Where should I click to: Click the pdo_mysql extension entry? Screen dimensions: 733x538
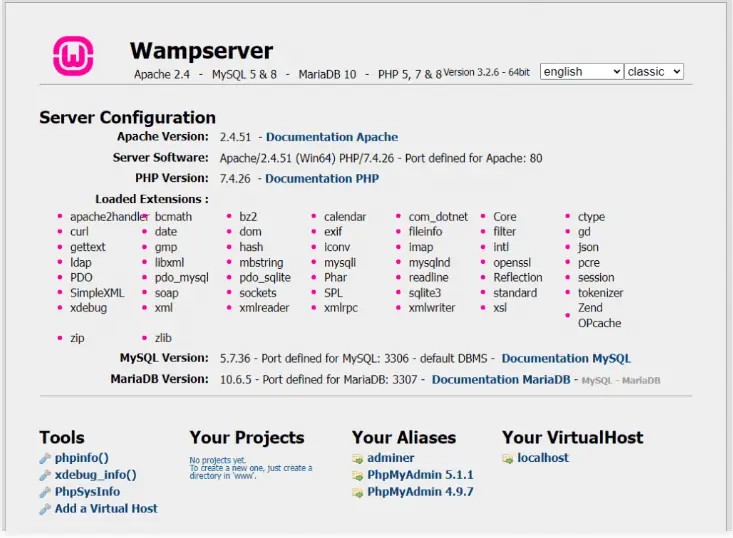(182, 278)
